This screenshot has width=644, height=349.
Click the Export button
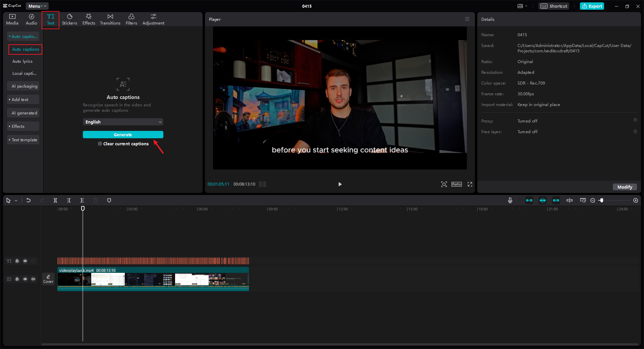[592, 6]
